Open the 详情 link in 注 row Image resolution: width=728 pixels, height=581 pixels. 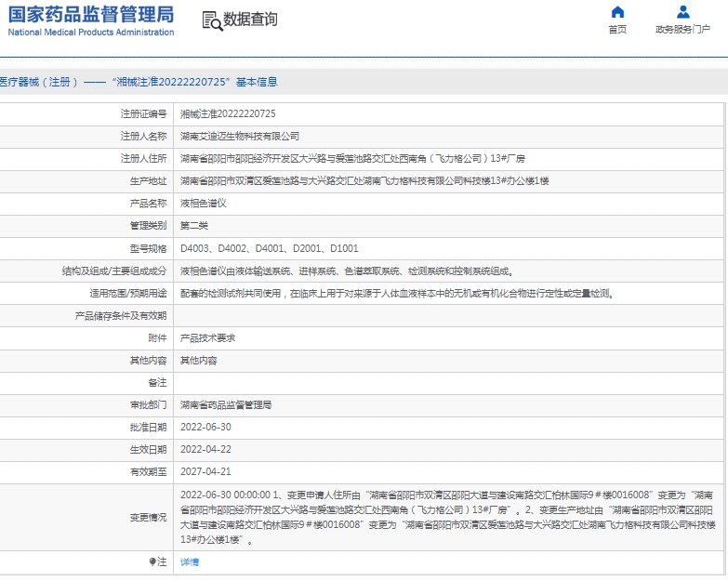(190, 562)
